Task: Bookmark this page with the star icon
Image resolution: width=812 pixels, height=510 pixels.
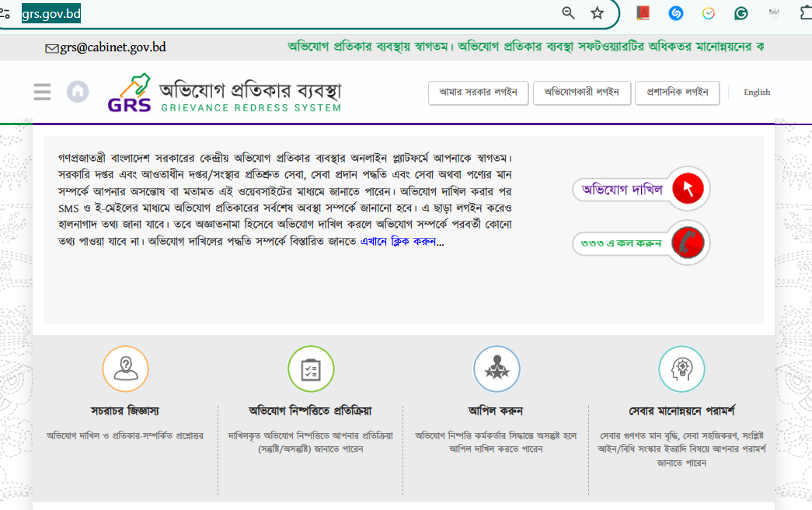Action: pyautogui.click(x=597, y=13)
